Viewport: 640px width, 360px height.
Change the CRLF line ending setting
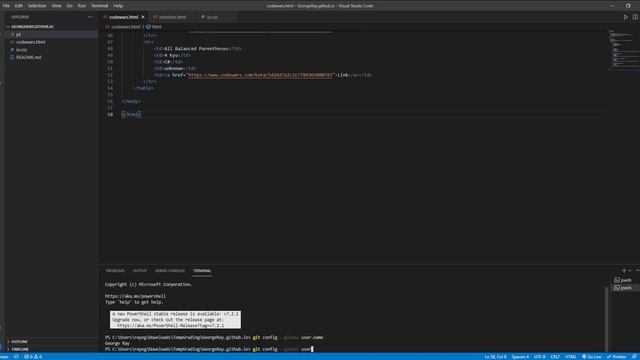pyautogui.click(x=555, y=357)
